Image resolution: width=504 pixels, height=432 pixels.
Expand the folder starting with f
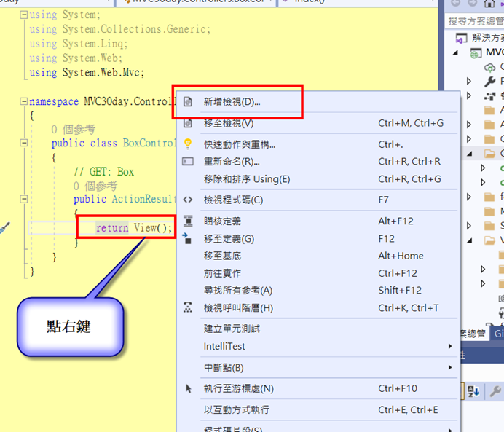(469, 197)
